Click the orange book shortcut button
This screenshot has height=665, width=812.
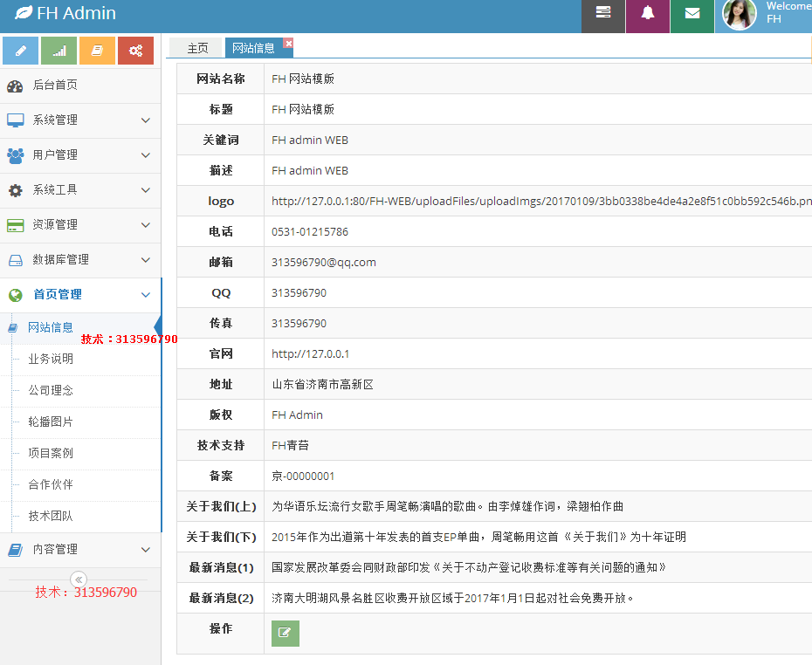click(98, 51)
